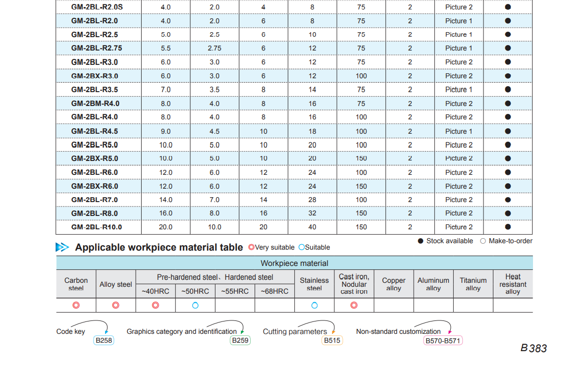588x368 pixels.
Task: Open the B259 graphics category reference
Action: tap(240, 340)
